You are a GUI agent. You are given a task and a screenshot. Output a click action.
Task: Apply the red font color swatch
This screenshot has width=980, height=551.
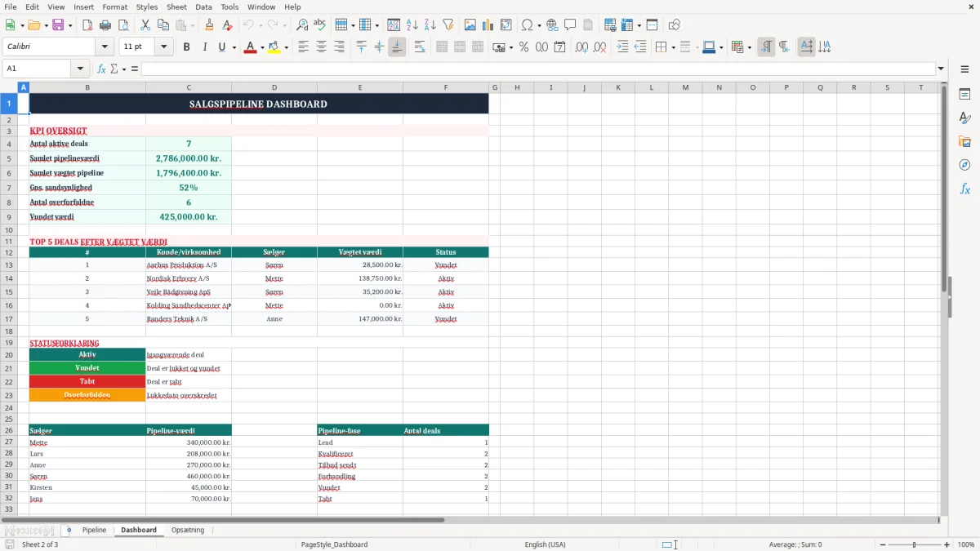click(x=249, y=47)
